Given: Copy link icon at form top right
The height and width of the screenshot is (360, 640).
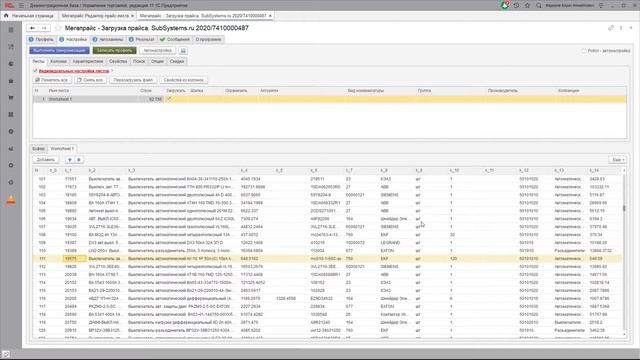Looking at the screenshot, I should [x=611, y=28].
